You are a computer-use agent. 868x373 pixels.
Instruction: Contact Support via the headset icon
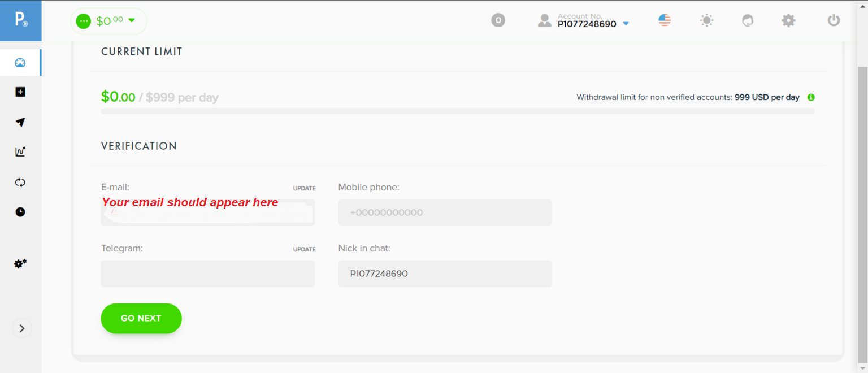click(x=748, y=20)
